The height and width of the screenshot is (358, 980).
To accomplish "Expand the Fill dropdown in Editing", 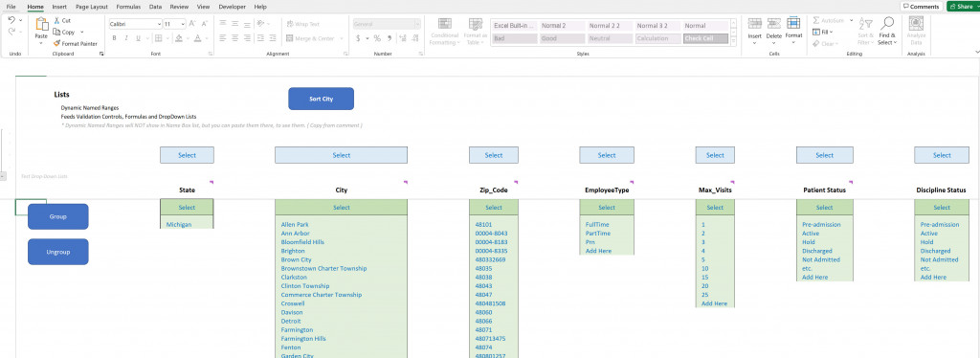I will pyautogui.click(x=832, y=32).
